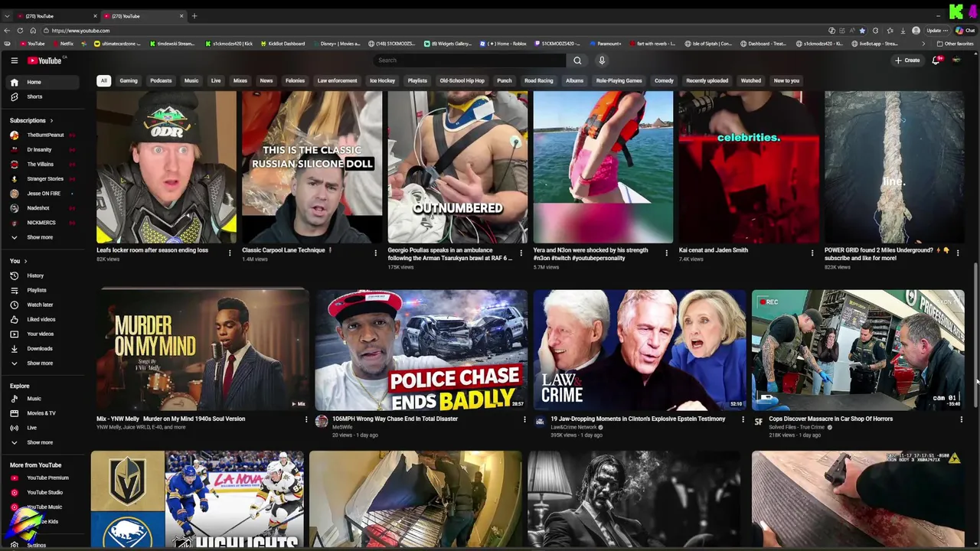Open Netflix bookmark
This screenshot has height=551, width=980.
(63, 44)
